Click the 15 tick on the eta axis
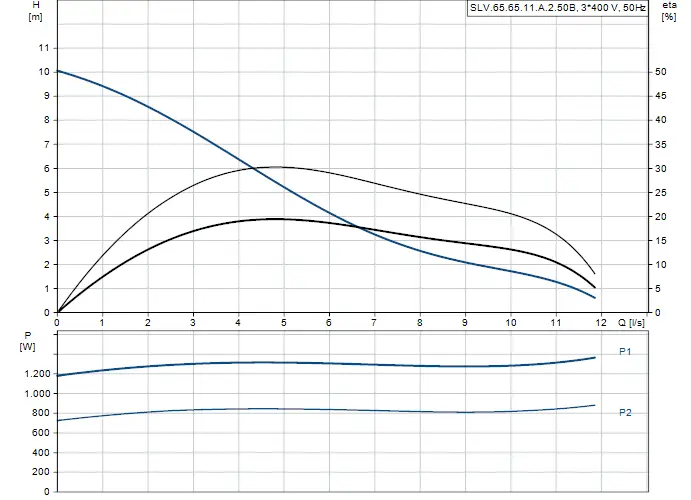This screenshot has height=500, width=691. coord(661,241)
